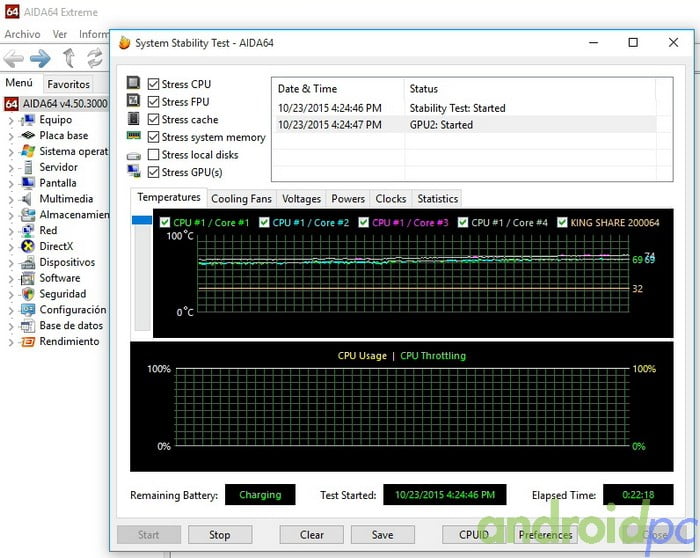
Task: Switch to the Powers tab
Action: point(348,199)
